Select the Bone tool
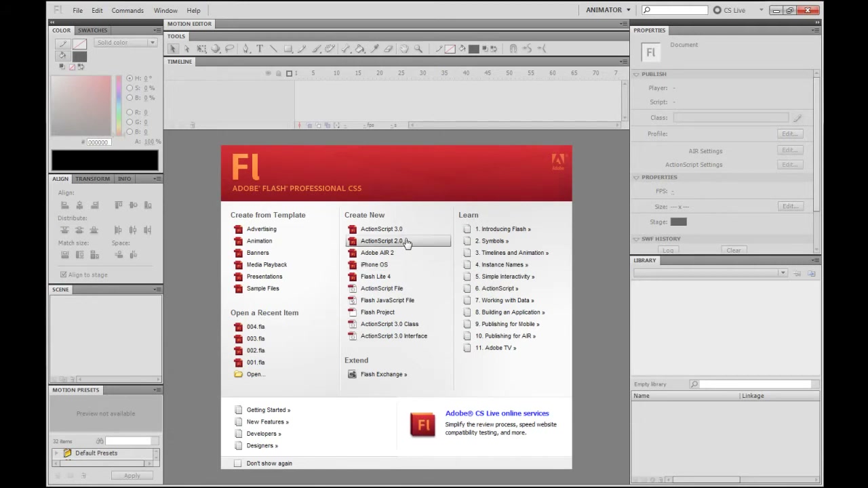 pos(346,49)
